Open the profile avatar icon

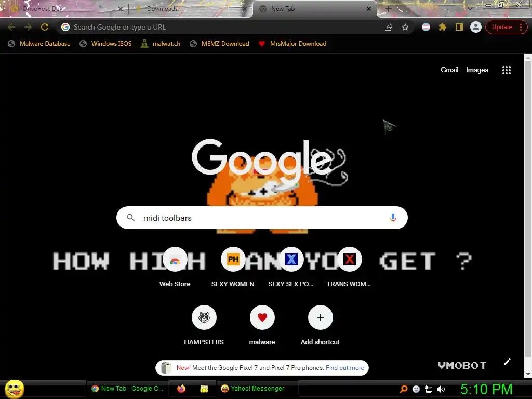click(x=476, y=27)
